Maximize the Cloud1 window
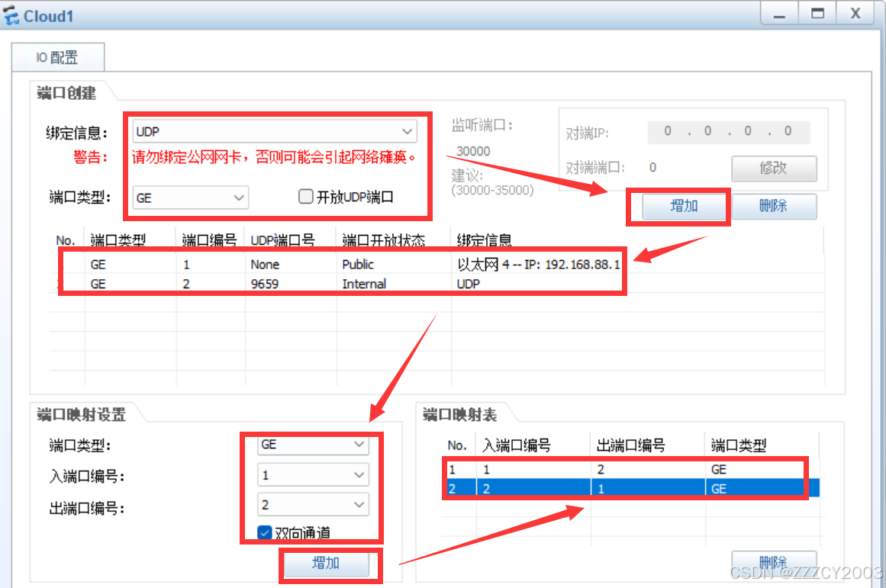The image size is (886, 588). pos(817,14)
